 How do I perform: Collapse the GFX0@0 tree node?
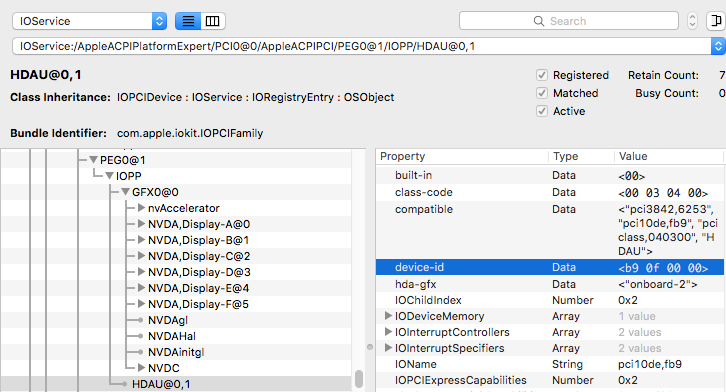[125, 192]
